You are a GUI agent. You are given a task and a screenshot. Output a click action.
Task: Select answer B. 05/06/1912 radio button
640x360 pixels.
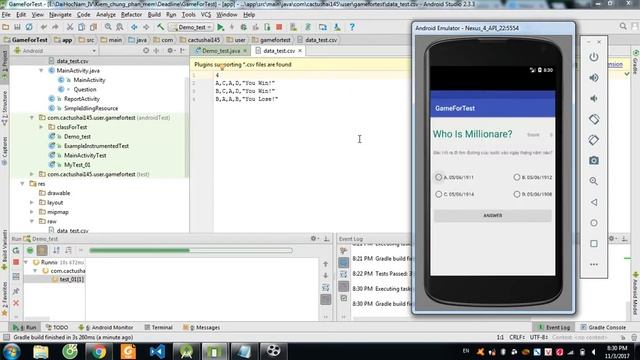[517, 177]
